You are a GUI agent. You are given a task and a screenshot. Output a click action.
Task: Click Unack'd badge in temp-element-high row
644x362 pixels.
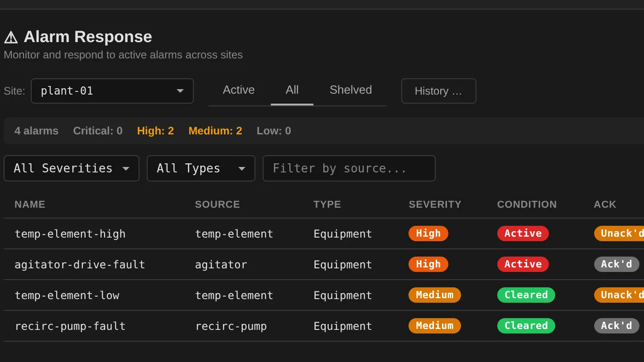point(619,233)
